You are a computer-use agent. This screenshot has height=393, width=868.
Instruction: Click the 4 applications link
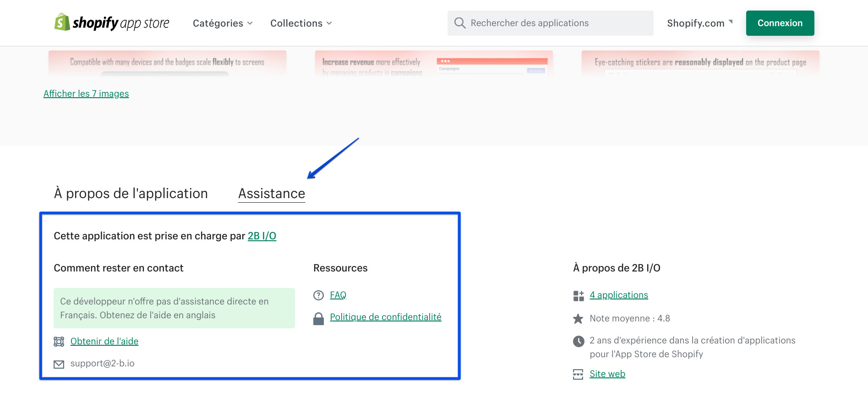[x=619, y=295]
